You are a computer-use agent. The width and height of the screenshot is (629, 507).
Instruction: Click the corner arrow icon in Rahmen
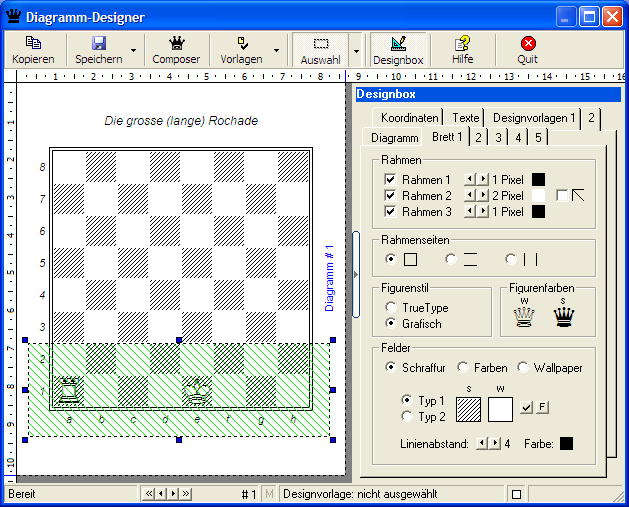tap(578, 195)
